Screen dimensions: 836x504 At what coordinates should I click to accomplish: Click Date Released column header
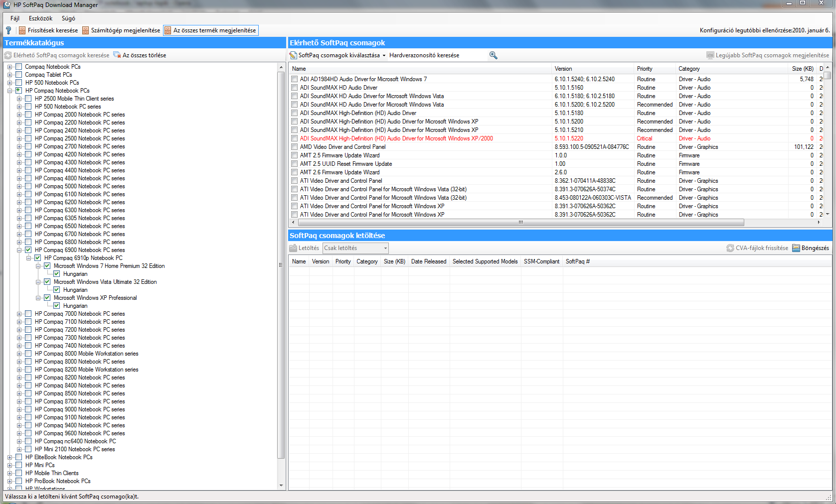click(x=429, y=261)
